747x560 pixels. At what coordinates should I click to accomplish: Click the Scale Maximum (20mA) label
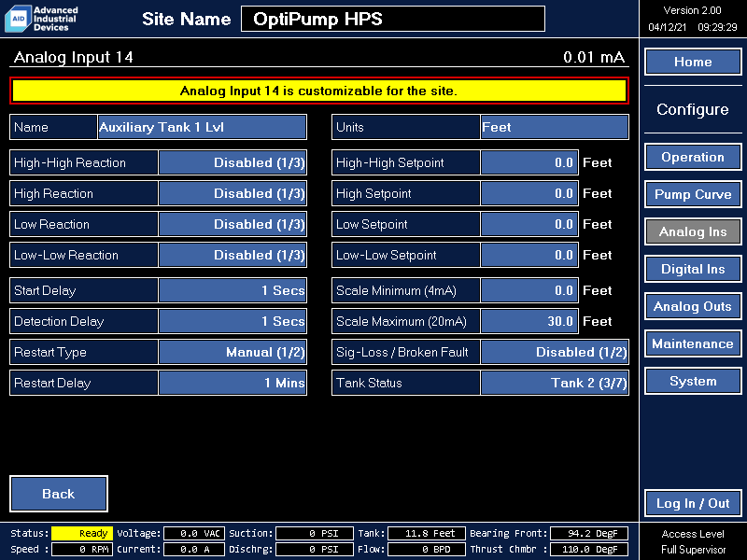pos(402,321)
